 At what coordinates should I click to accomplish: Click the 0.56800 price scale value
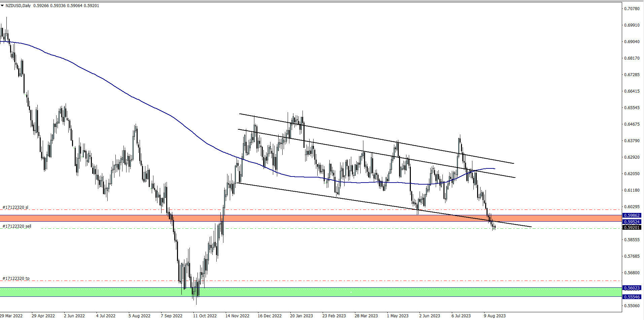pos(632,273)
